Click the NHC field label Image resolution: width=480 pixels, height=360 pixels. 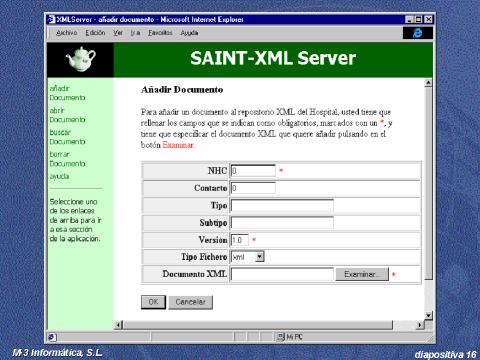point(217,171)
